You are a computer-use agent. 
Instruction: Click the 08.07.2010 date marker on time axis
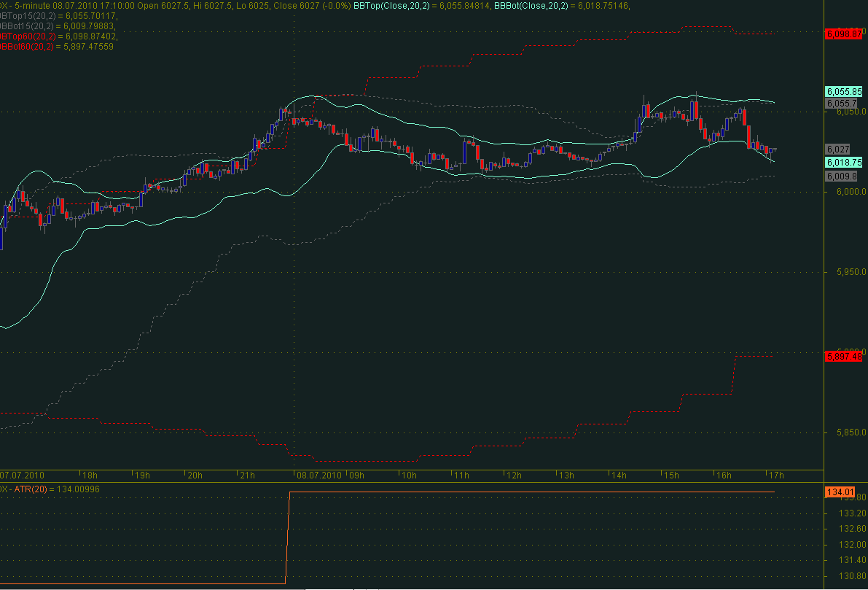click(318, 476)
